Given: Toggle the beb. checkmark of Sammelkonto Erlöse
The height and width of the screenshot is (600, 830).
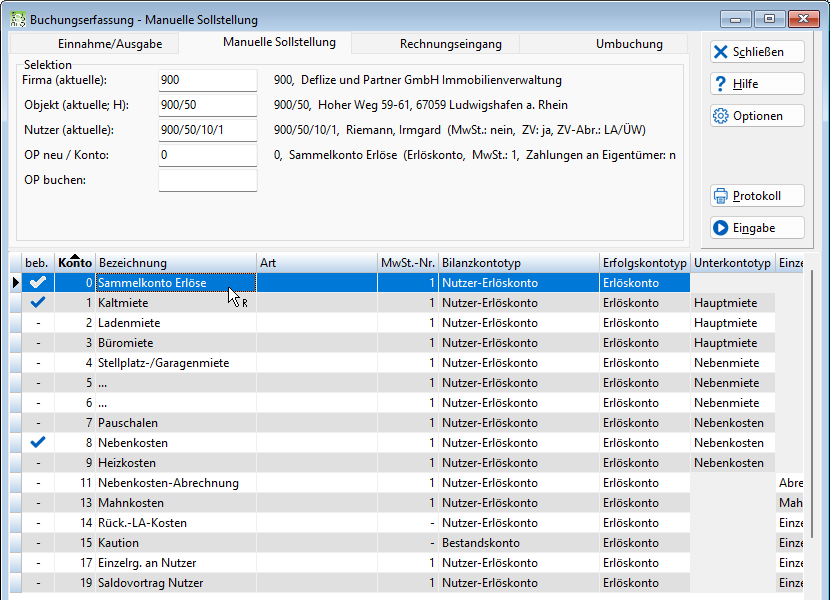Looking at the screenshot, I should (38, 283).
